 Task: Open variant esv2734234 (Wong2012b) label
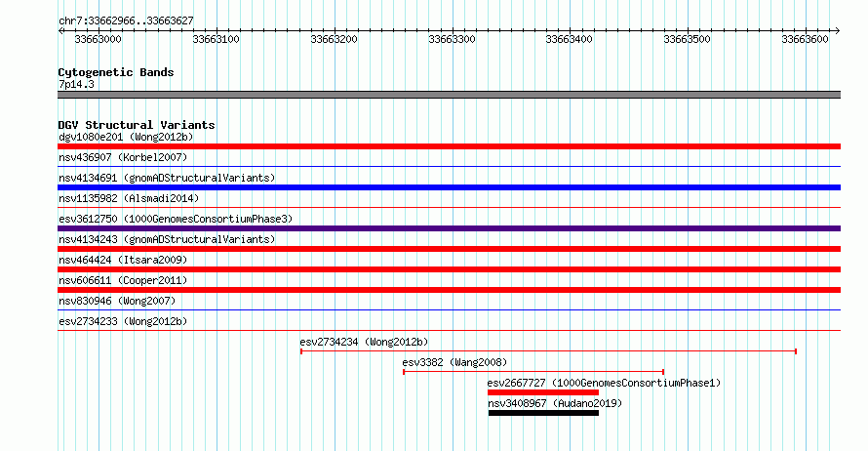pos(364,342)
